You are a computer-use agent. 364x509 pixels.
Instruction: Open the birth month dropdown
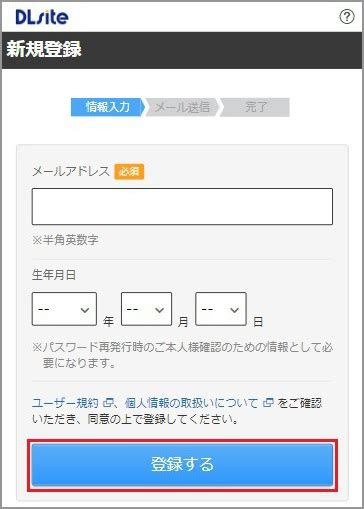(x=146, y=309)
